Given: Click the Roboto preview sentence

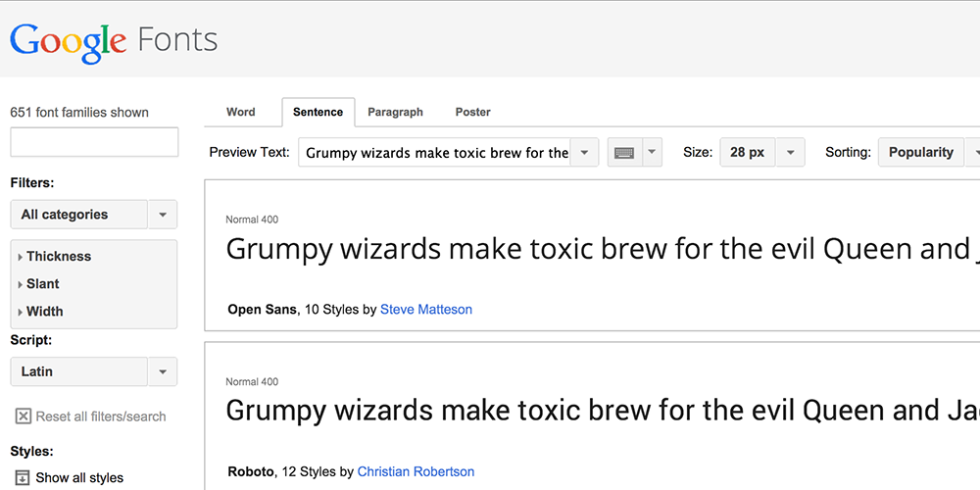Looking at the screenshot, I should point(603,411).
